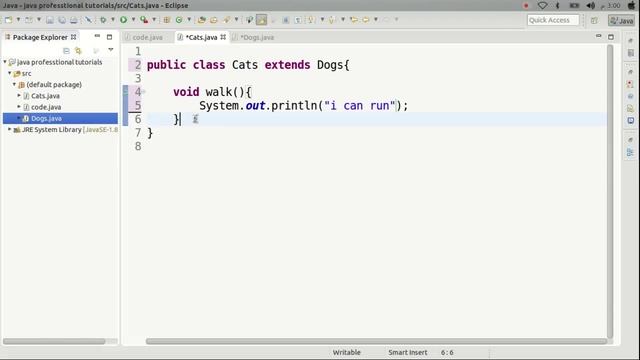The width and height of the screenshot is (640, 360).
Task: Click the Next Annotation toolbar icon
Action: point(311,20)
